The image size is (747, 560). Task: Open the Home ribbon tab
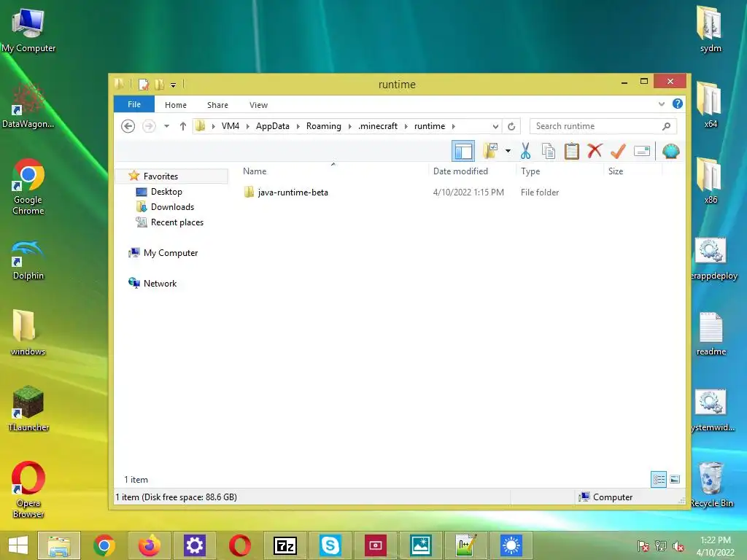click(176, 105)
